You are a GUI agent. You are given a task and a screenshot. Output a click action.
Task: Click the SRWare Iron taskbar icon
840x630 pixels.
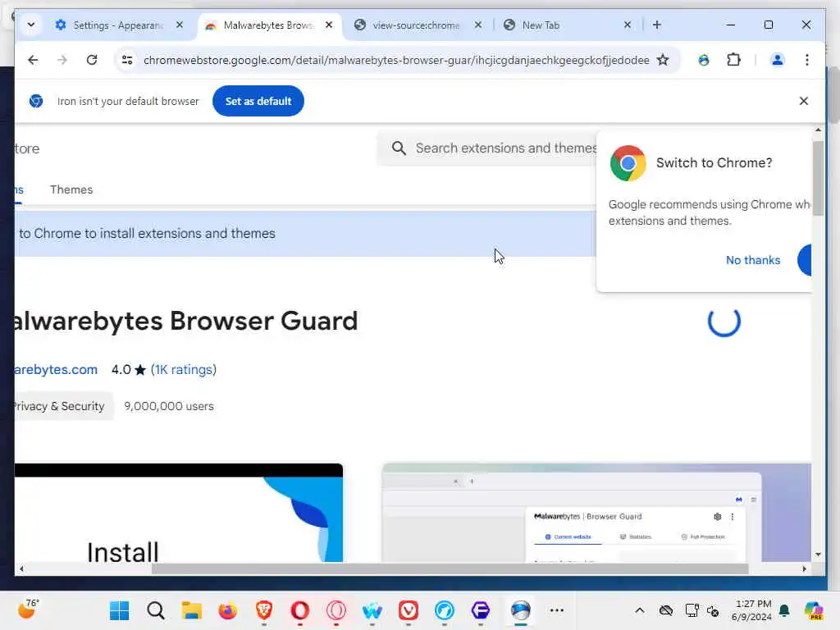520,610
